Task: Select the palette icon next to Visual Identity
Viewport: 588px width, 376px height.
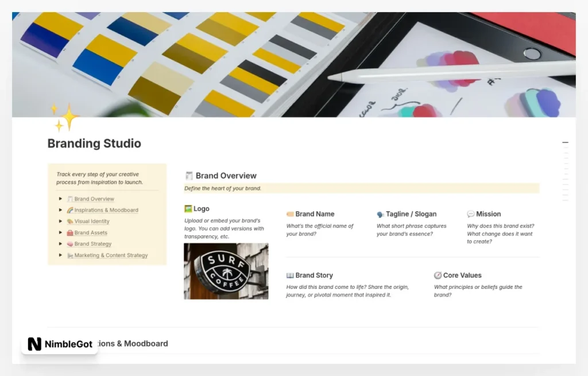Action: [69, 221]
